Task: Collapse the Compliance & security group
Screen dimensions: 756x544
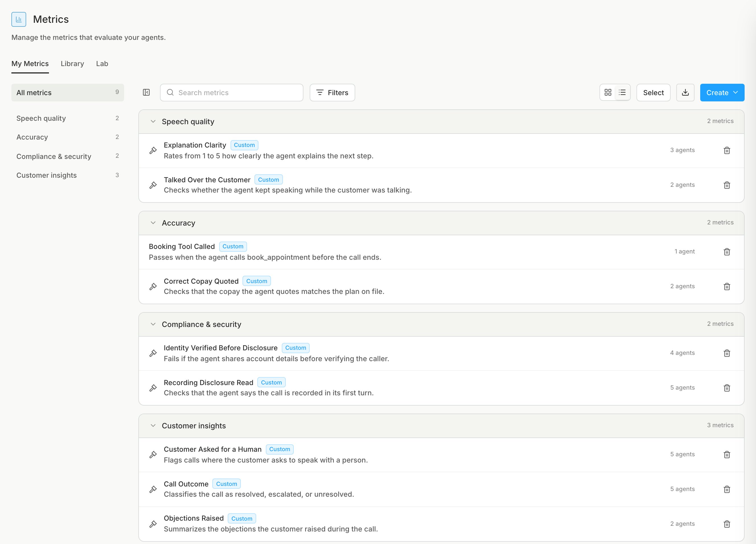Action: coord(153,324)
